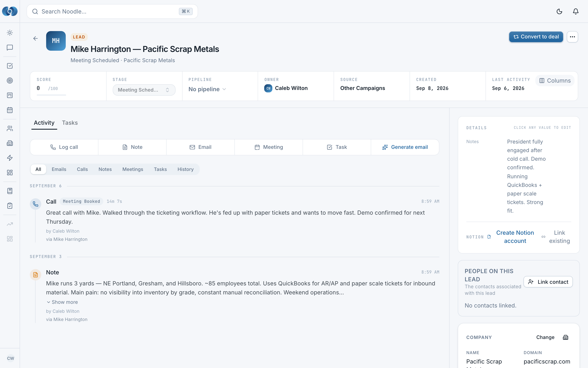Open the checkbox tasks sidebar icon
The width and height of the screenshot is (588, 368).
tap(10, 66)
